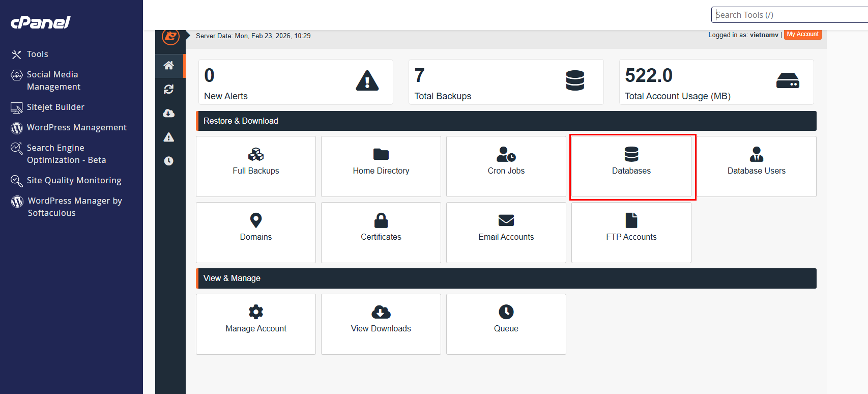The width and height of the screenshot is (868, 394).
Task: Open FTP Accounts tile
Action: pyautogui.click(x=631, y=233)
